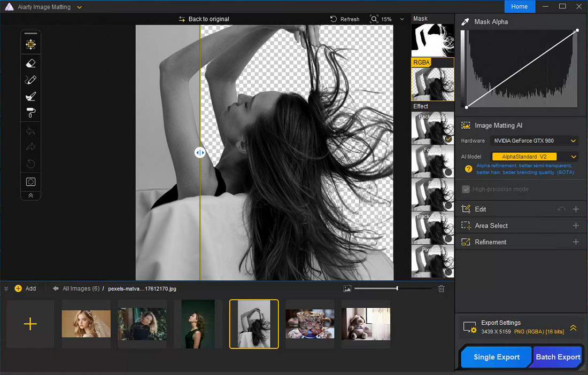
Task: Select the teacup image thumbnail
Action: [x=310, y=324]
